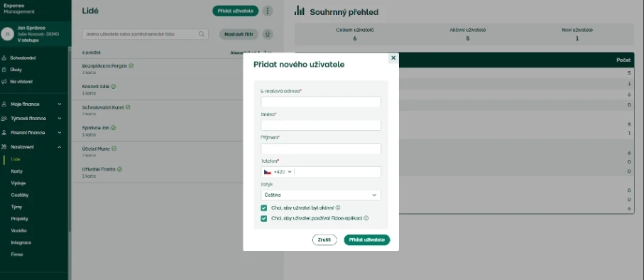Click the Na vědomí megaphone icon
The image size is (644, 280).
pos(4,82)
